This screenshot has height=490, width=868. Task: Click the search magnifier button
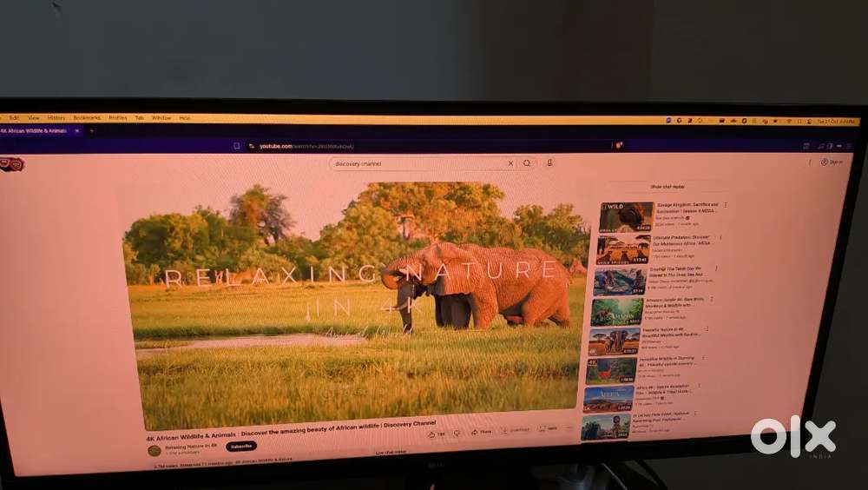point(527,163)
